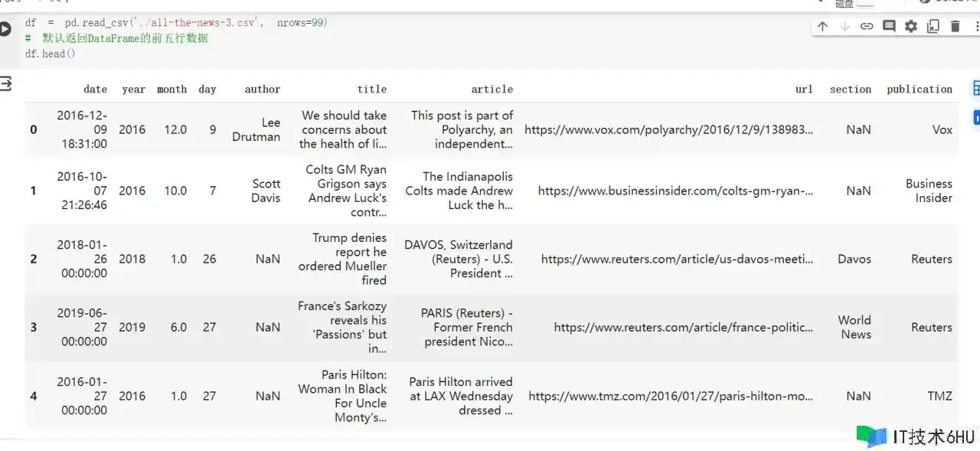Delete the cell with the trash icon
The height and width of the screenshot is (451, 980).
[x=955, y=27]
